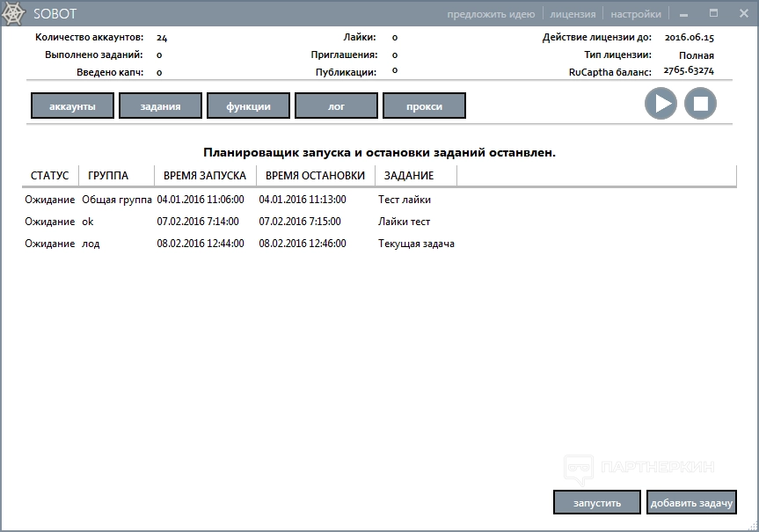Sort by the ГРУППА column header
Viewport: 759px width, 532px height.
[x=108, y=175]
